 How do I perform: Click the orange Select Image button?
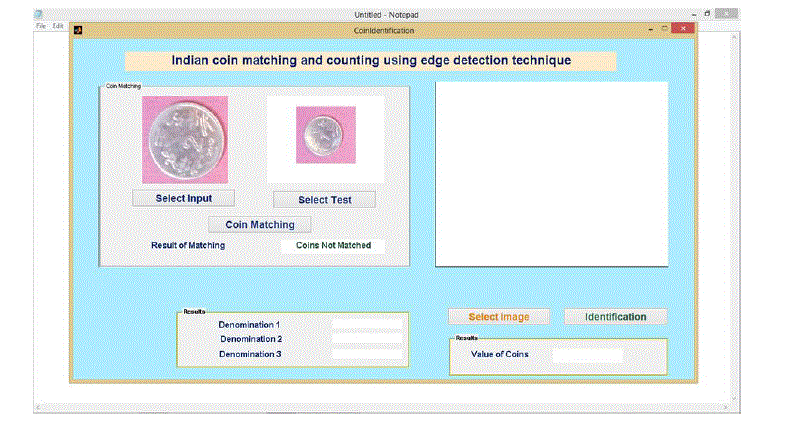(499, 317)
